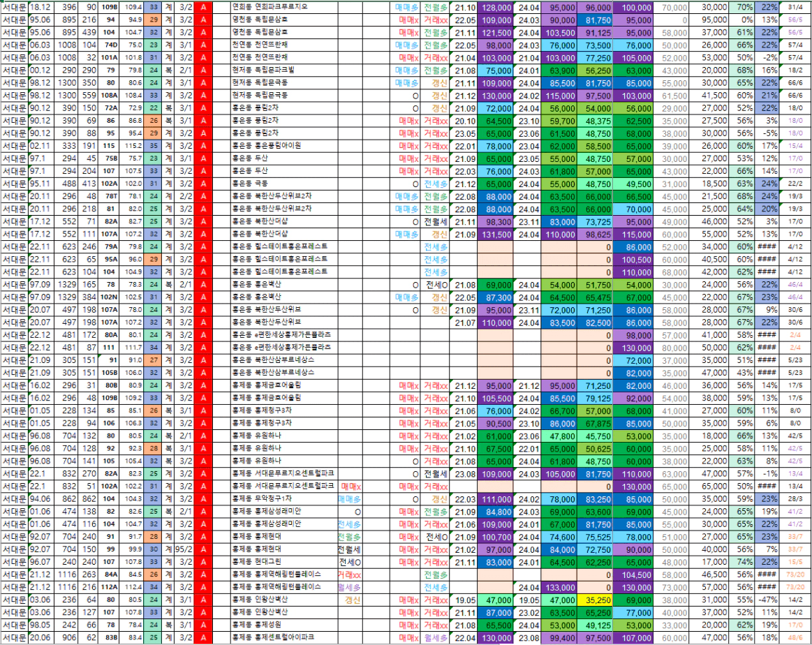This screenshot has height=645, width=812.
Task: Select the purple cell showing 100,500
Action: pyautogui.click(x=633, y=260)
